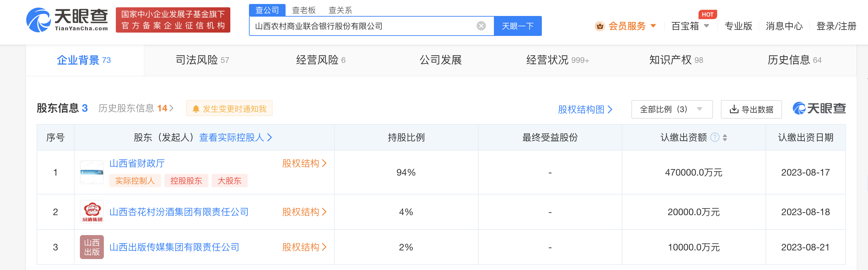This screenshot has height=270, width=868.
Task: Switch to the 司法风险 tab
Action: click(x=202, y=60)
